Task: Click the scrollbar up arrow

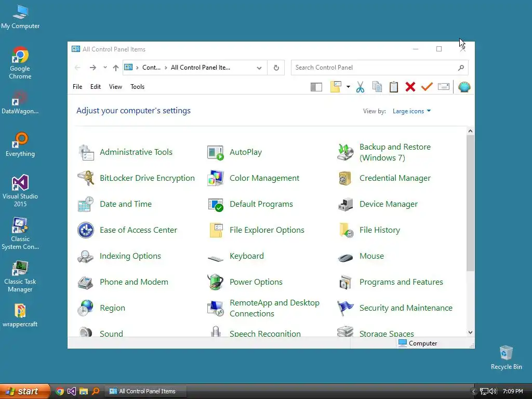Action: [470, 131]
